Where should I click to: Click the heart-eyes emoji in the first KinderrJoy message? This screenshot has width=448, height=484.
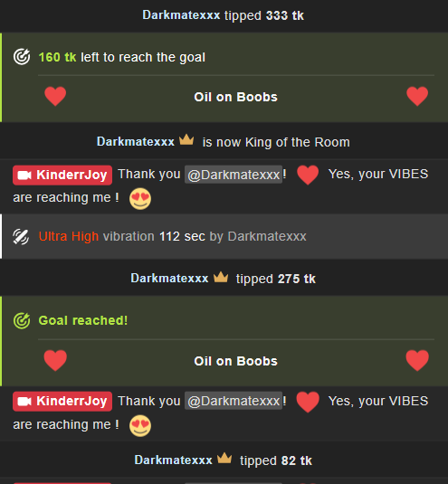click(x=140, y=199)
